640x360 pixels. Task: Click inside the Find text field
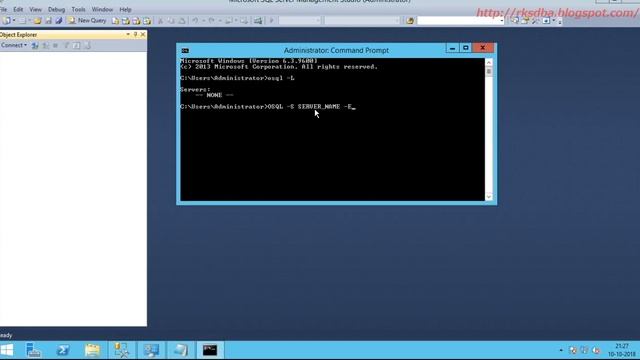coord(458,20)
